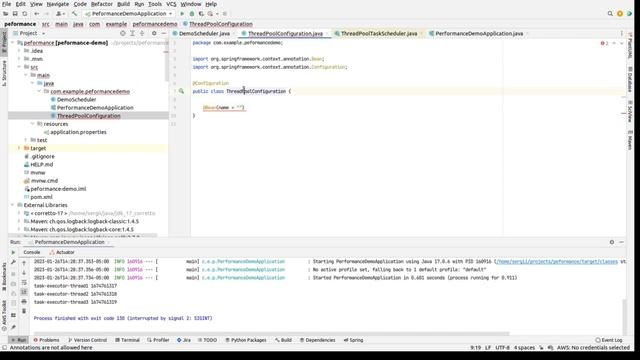The image size is (640, 360).
Task: Click the Expand All icon in the Project panel
Action: 132,33
